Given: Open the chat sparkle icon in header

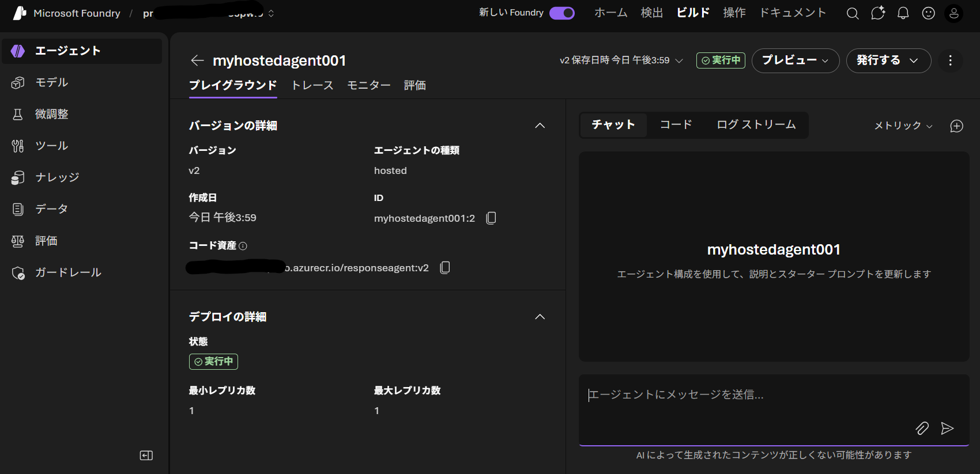Looking at the screenshot, I should tap(878, 13).
